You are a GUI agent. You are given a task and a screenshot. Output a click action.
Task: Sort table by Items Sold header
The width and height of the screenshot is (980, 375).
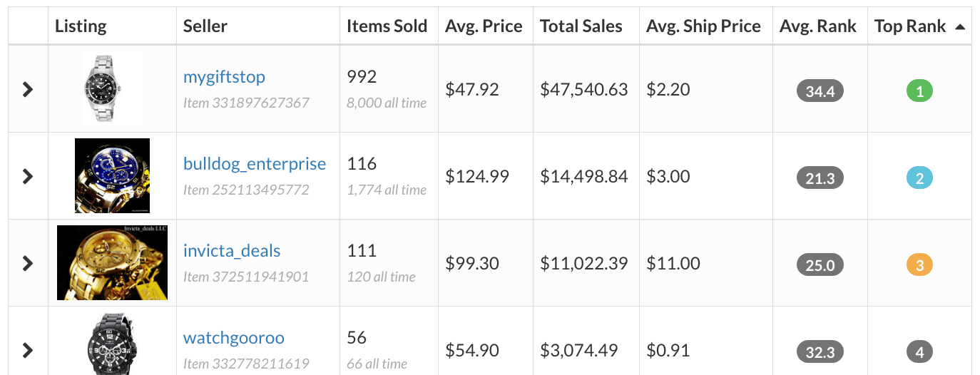(x=387, y=27)
